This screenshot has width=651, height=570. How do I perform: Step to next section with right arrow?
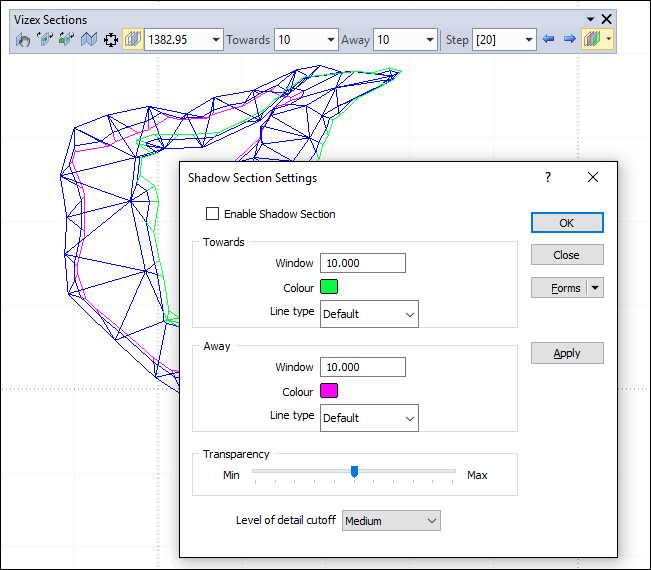[570, 39]
